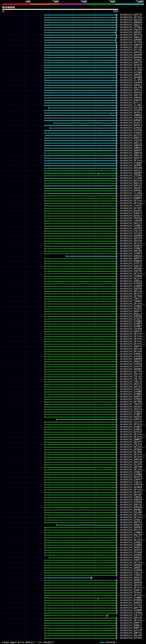Open hit UniRef100_A2XUB6
The width and height of the screenshot is (146, 644).
coord(131,72)
